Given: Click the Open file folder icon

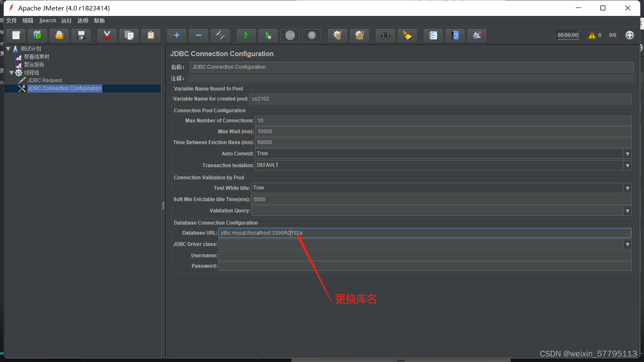Looking at the screenshot, I should coord(60,35).
